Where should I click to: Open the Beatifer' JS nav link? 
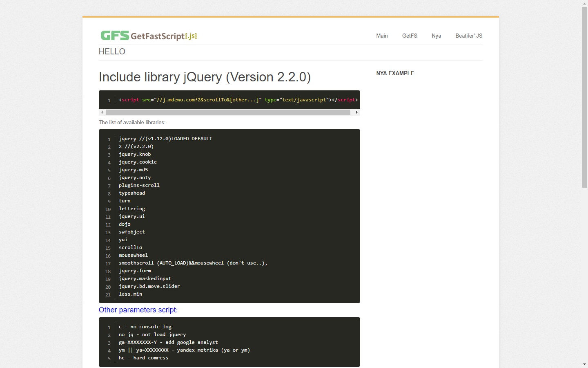click(x=469, y=36)
